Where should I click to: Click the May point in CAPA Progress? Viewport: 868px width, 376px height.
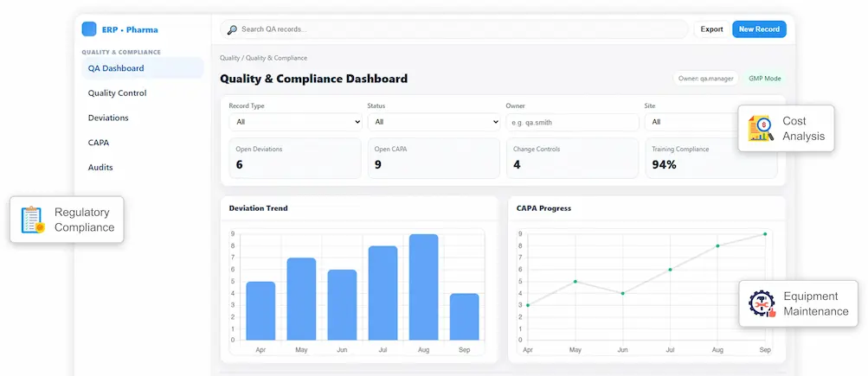tap(575, 282)
